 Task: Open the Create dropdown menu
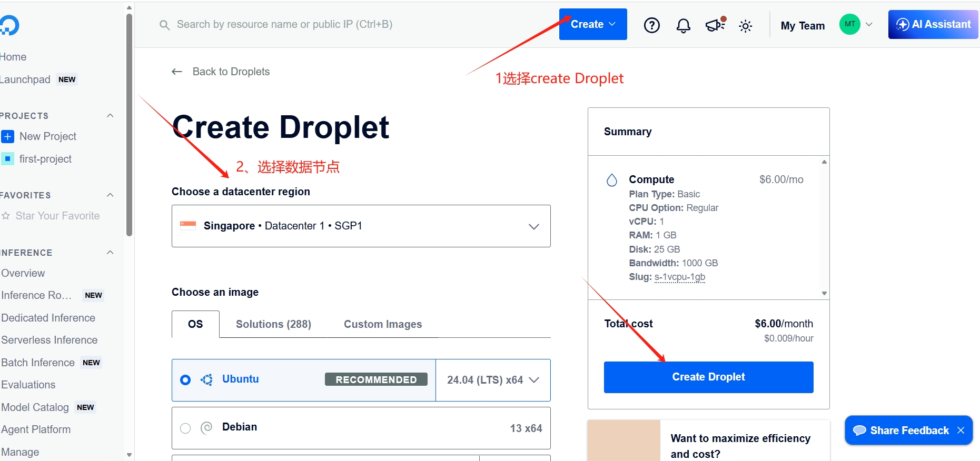point(593,24)
